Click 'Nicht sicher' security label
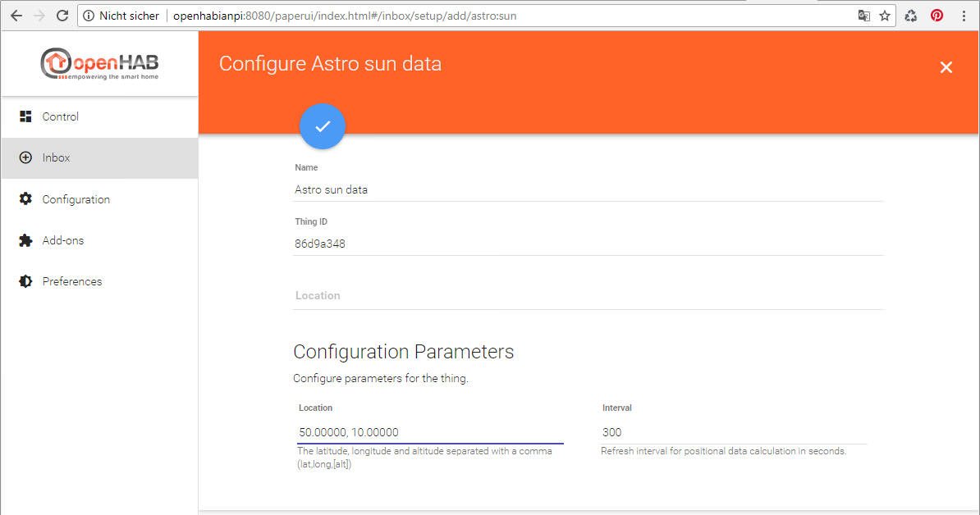 point(130,16)
